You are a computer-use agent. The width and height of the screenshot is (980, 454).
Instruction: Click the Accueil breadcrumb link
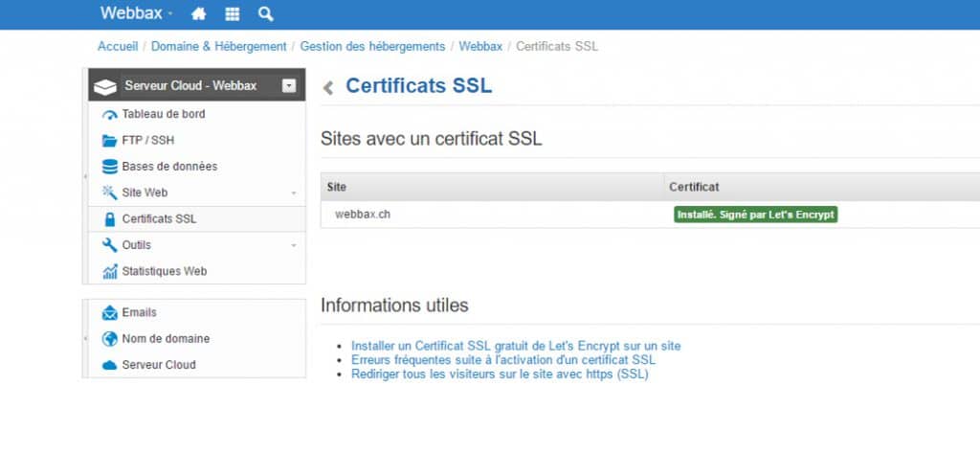118,46
